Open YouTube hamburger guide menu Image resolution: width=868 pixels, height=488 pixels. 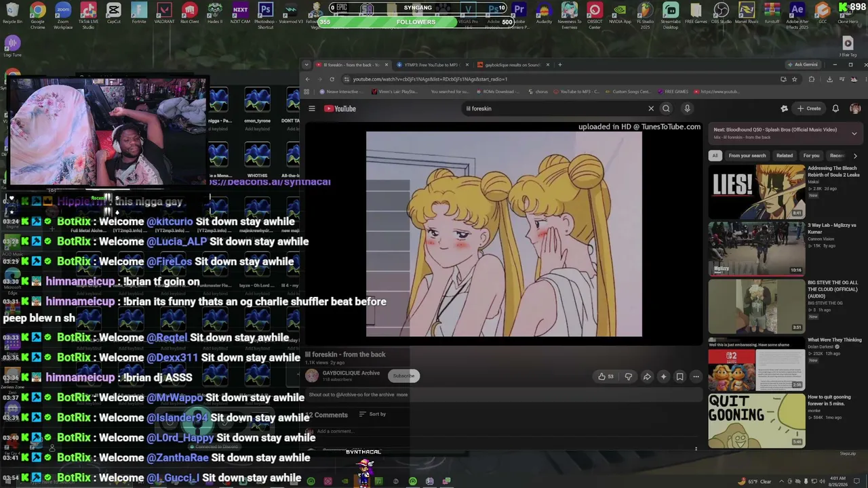312,108
